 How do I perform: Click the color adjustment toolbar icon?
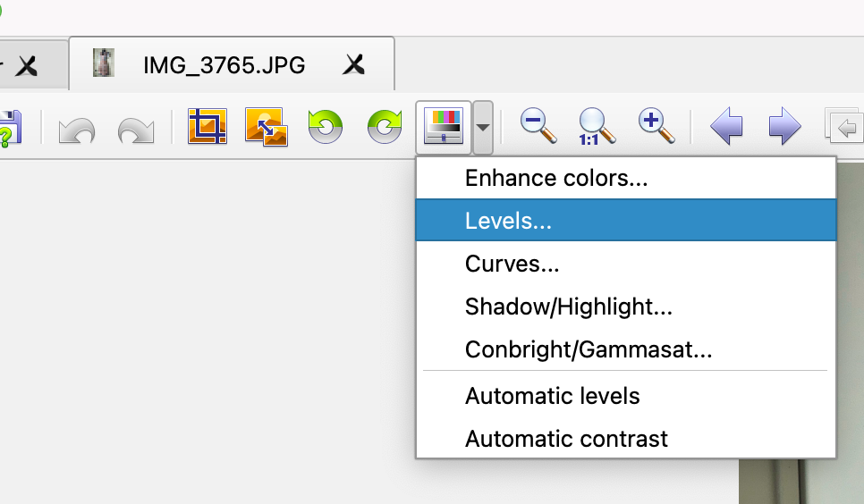[x=444, y=127]
